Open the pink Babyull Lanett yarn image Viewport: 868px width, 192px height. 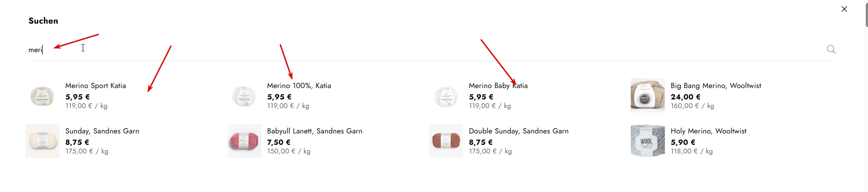tap(244, 141)
